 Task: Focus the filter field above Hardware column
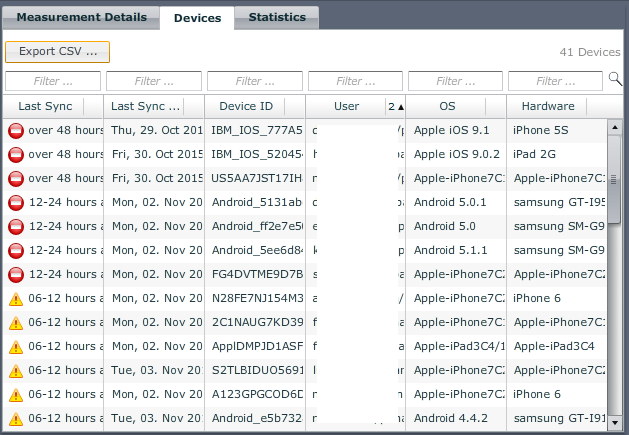pyautogui.click(x=555, y=81)
